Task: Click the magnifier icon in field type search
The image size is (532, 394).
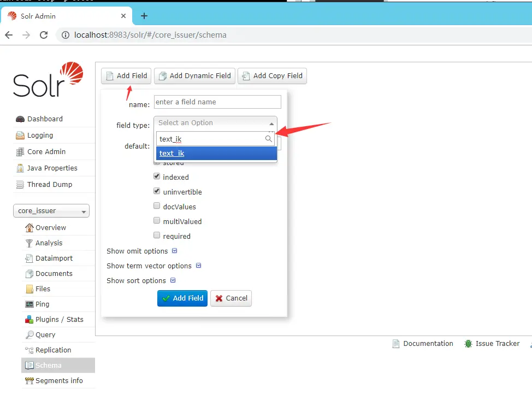Action: tap(268, 139)
